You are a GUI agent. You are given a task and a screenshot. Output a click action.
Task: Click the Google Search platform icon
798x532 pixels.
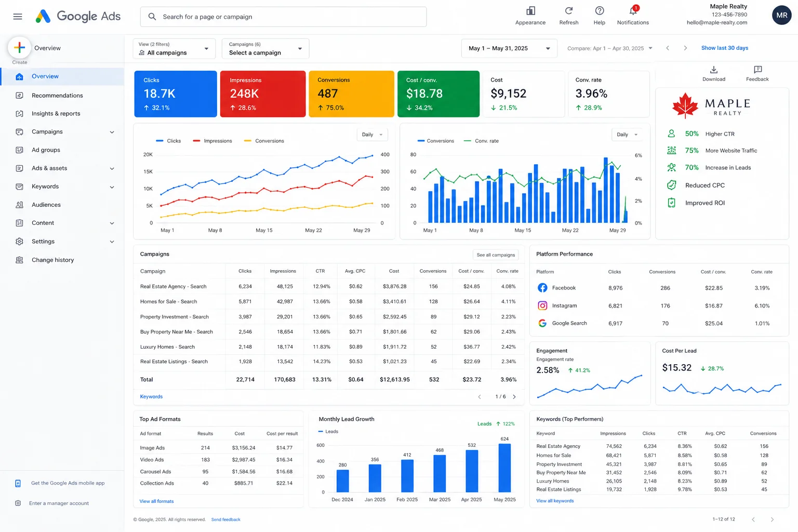pyautogui.click(x=542, y=323)
